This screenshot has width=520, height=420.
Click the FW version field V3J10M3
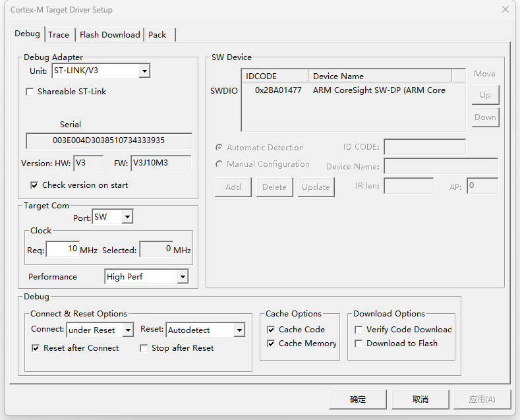tap(161, 163)
